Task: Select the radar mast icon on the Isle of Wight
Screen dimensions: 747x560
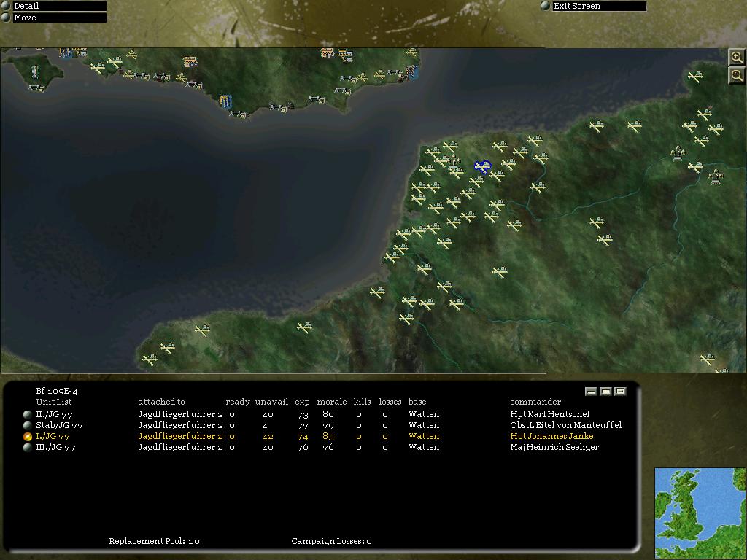Action: point(34,72)
